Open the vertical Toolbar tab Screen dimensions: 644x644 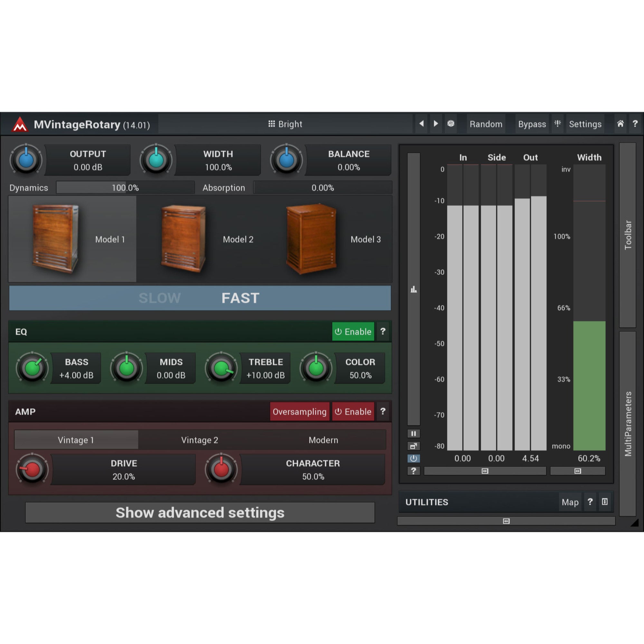pyautogui.click(x=628, y=235)
